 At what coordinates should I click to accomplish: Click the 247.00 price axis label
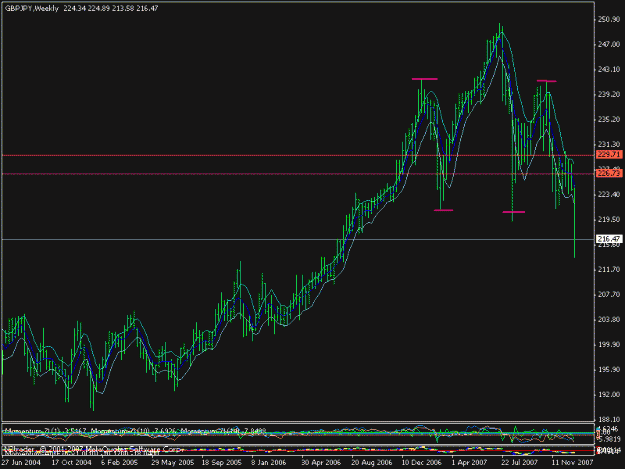point(609,45)
